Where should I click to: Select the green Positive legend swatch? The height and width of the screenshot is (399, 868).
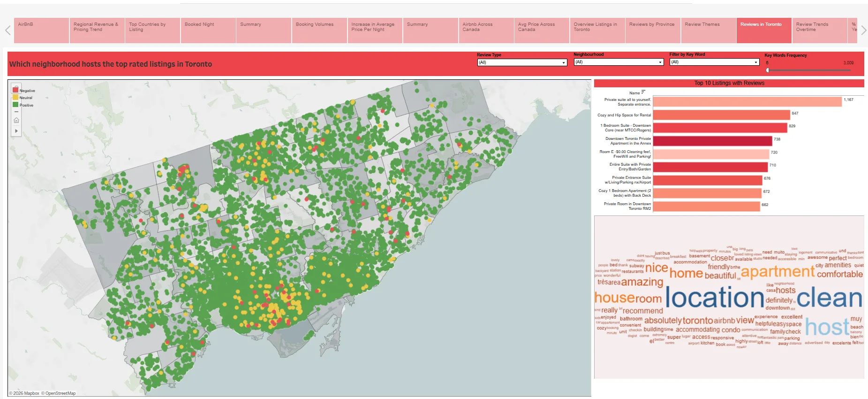(15, 105)
